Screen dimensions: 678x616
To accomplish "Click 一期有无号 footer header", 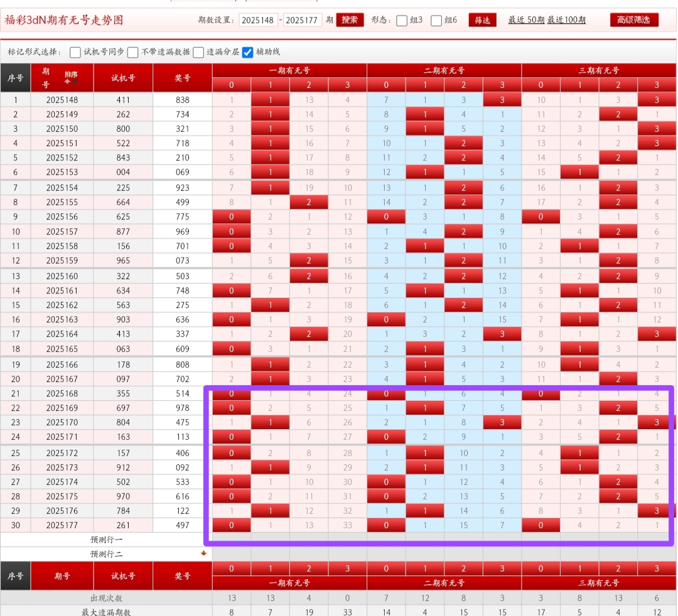I will [x=289, y=583].
